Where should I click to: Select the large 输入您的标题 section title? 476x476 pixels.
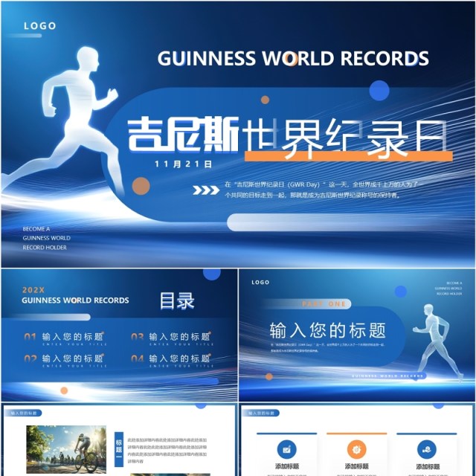click(x=328, y=331)
